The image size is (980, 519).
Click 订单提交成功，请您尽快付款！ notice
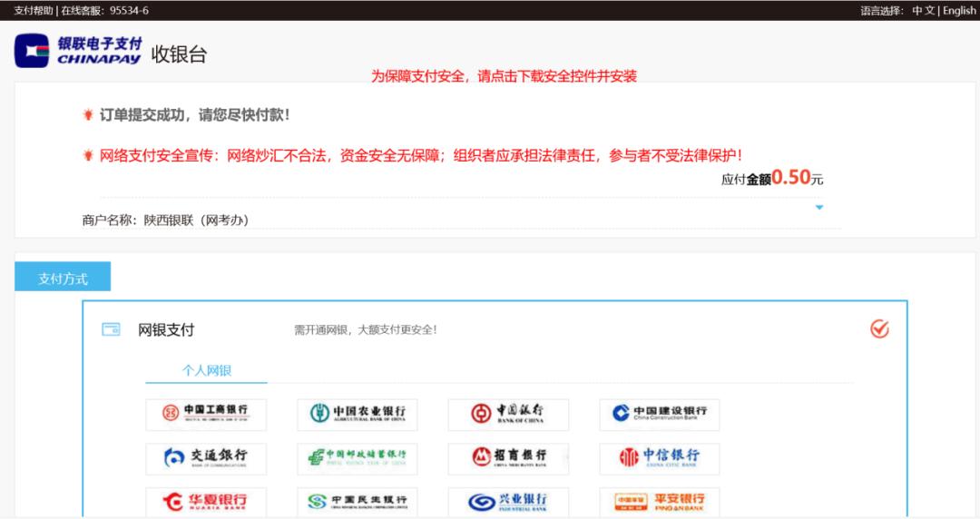(x=194, y=115)
